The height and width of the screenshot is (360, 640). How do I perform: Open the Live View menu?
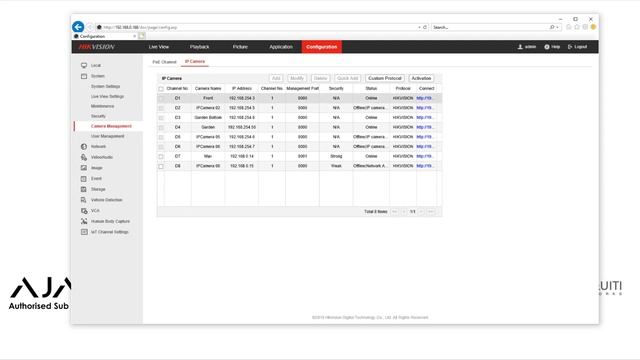(x=159, y=47)
